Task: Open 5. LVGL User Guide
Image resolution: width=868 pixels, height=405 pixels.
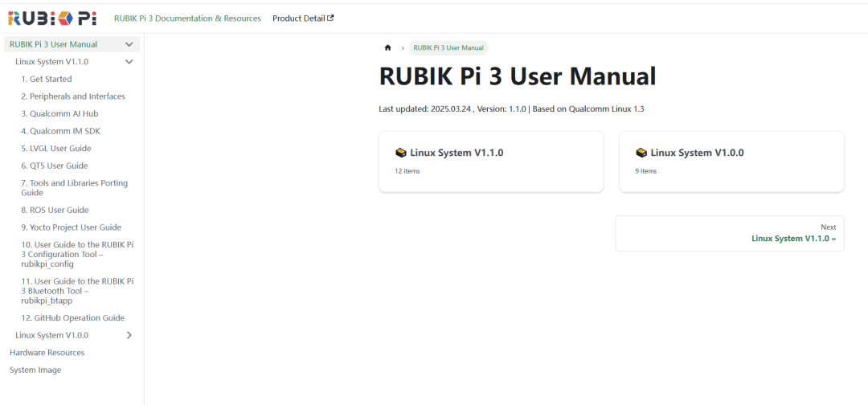Action: (x=56, y=149)
